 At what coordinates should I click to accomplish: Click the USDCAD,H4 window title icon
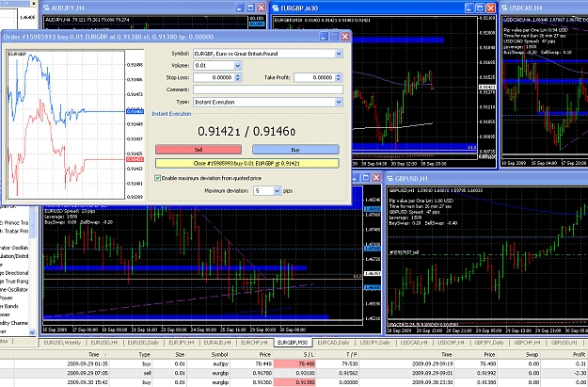[x=505, y=8]
